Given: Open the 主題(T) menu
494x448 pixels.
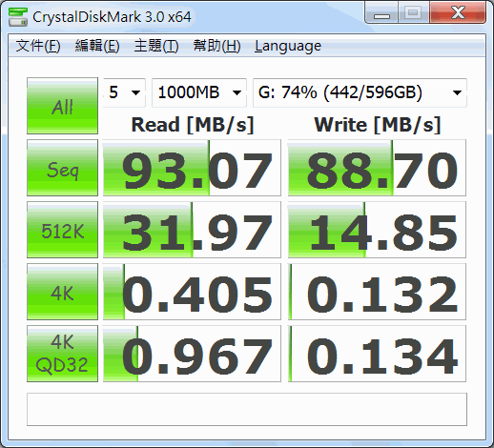Looking at the screenshot, I should (x=156, y=46).
